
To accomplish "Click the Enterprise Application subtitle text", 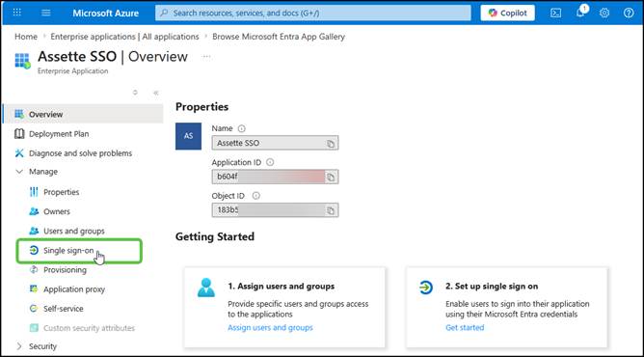I will 72,71.
